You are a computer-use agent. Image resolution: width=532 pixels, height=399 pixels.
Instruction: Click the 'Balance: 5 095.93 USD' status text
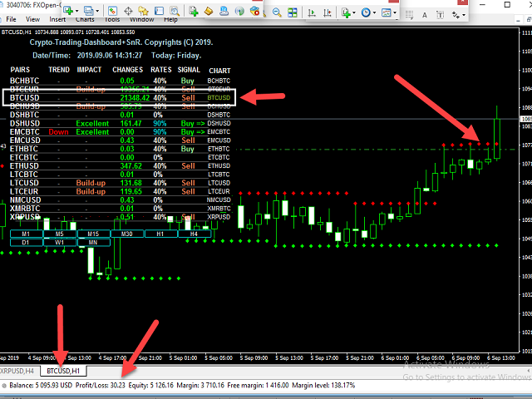point(41,386)
